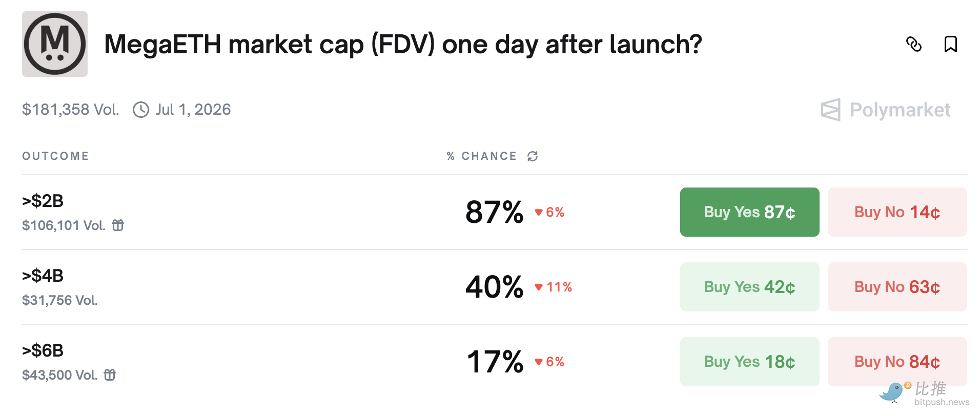Click the Polymarket logo watermark
980x416 pixels.
(x=885, y=110)
